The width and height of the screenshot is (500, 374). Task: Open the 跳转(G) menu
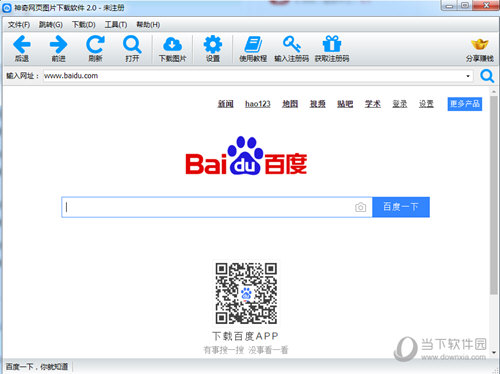coord(51,25)
